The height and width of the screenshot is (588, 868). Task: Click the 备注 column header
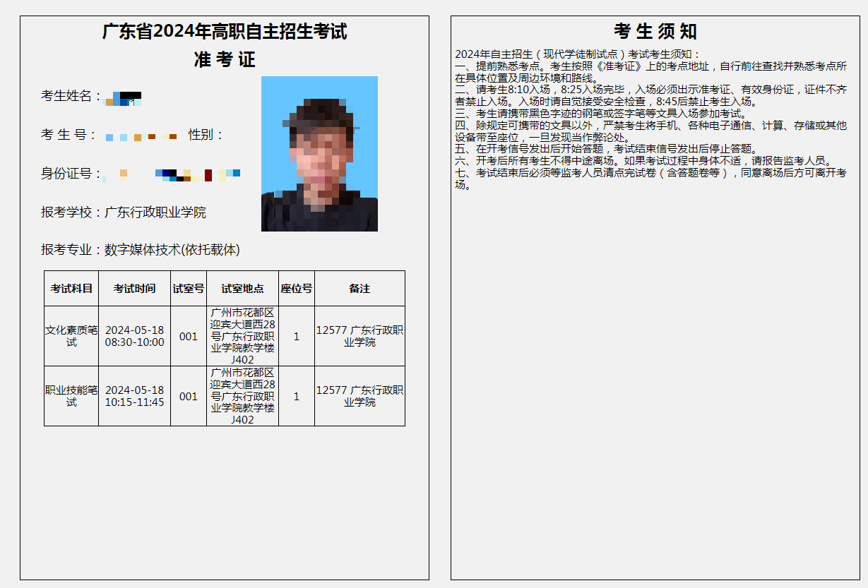(x=359, y=289)
